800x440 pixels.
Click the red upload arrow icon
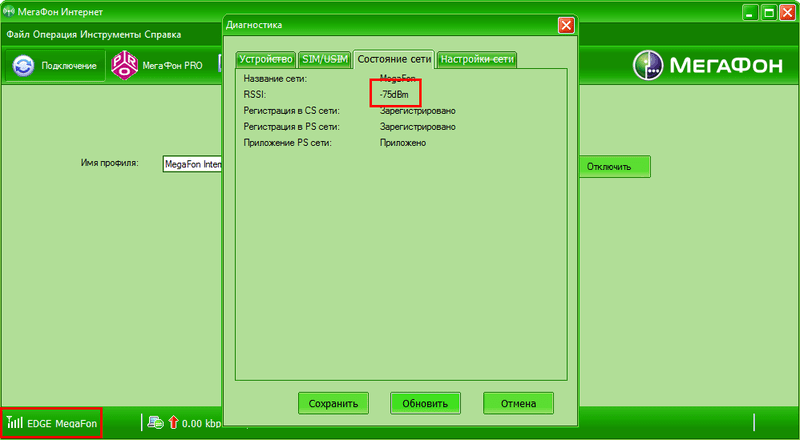pos(173,422)
